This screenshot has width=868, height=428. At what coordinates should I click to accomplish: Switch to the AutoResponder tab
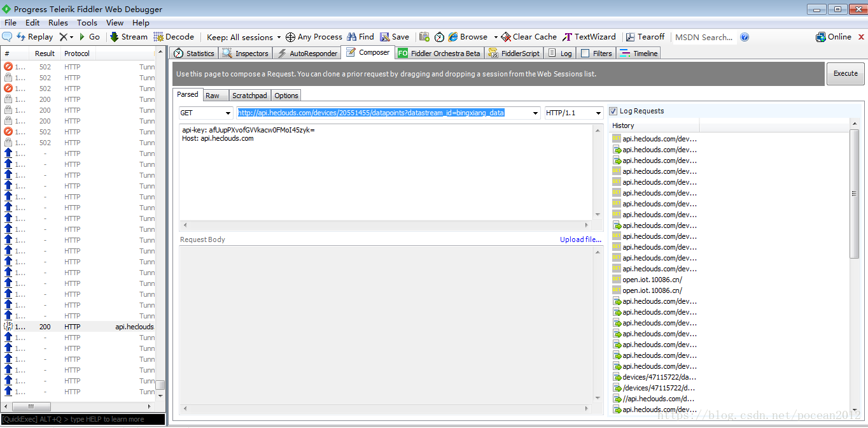point(307,53)
